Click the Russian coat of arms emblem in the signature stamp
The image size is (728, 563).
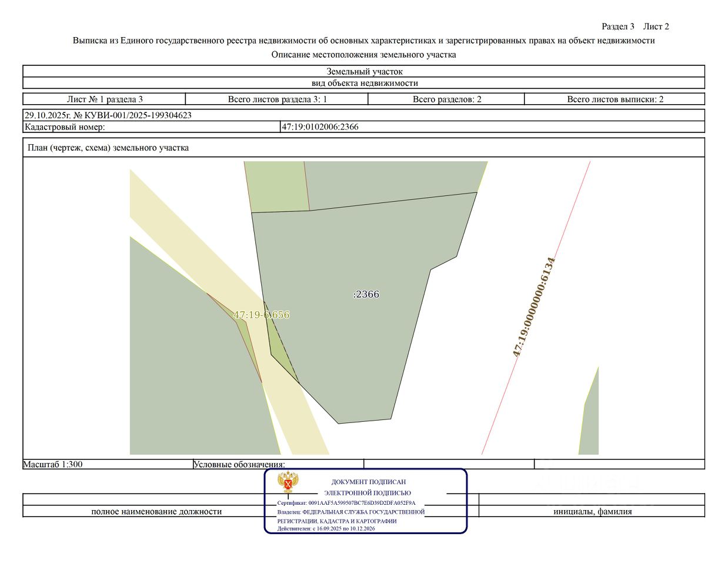(x=288, y=482)
